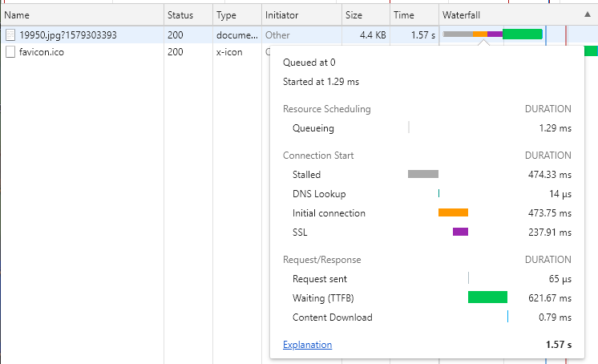The height and width of the screenshot is (364, 598).
Task: Sort by Type column header
Action: click(237, 15)
